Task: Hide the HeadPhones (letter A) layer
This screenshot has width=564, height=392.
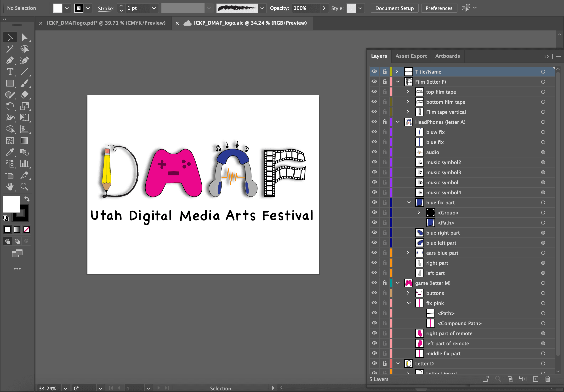Action: (x=374, y=122)
